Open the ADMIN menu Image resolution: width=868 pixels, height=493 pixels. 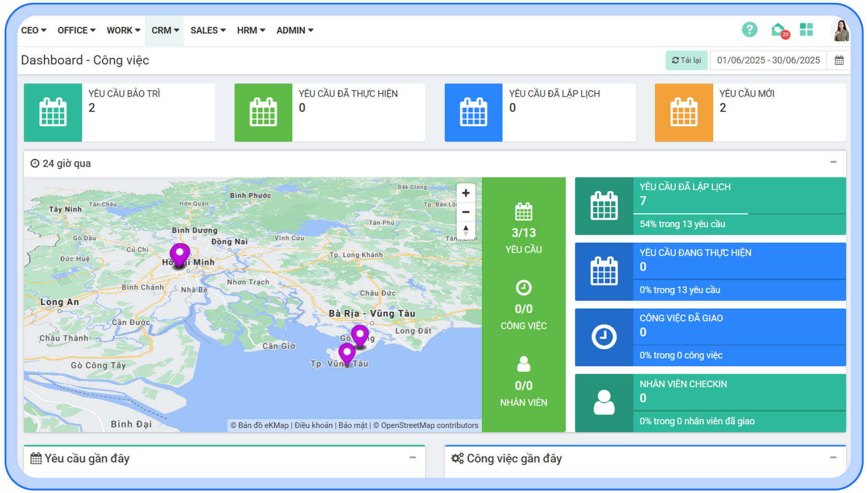coord(295,31)
